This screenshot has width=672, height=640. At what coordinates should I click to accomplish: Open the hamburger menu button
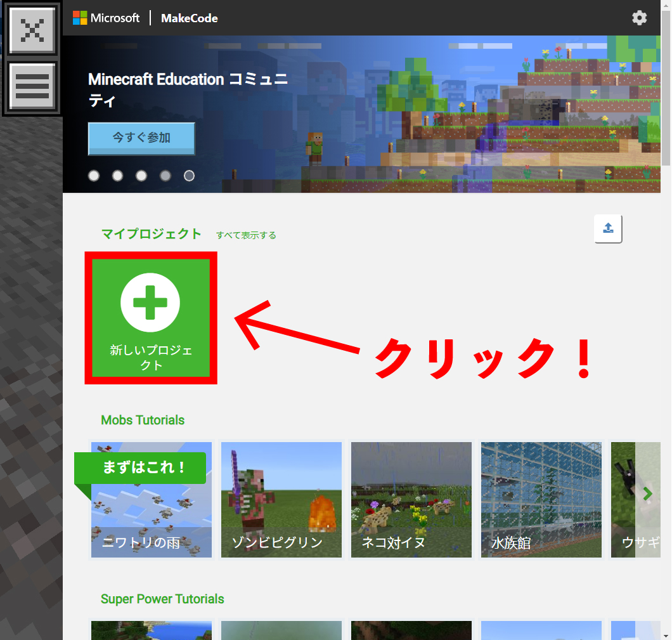32,86
